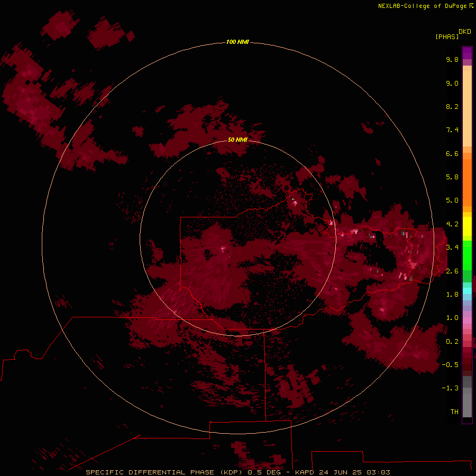This screenshot has width=476, height=476.
Task: Click the 50 NMI range ring label
Action: coord(237,140)
